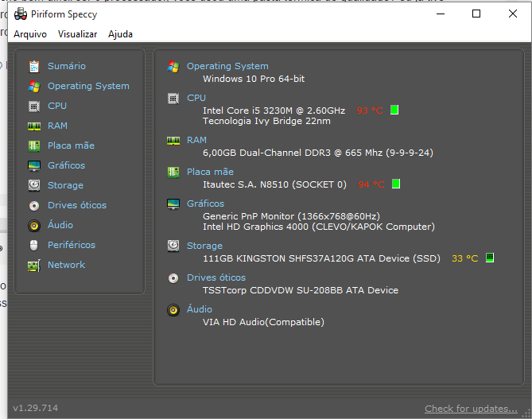Screen dimensions: 532x419
Task: Open the Ajuda menu
Action: coord(120,34)
